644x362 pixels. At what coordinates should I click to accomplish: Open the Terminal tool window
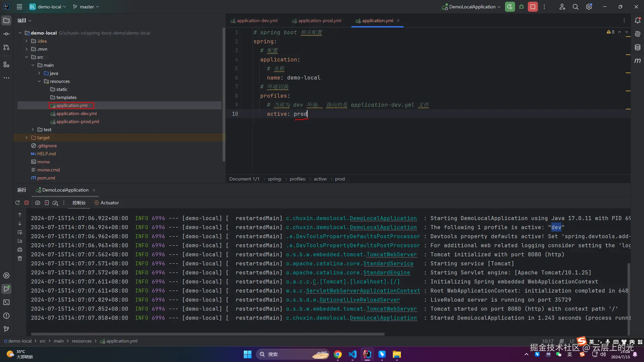coord(6,302)
